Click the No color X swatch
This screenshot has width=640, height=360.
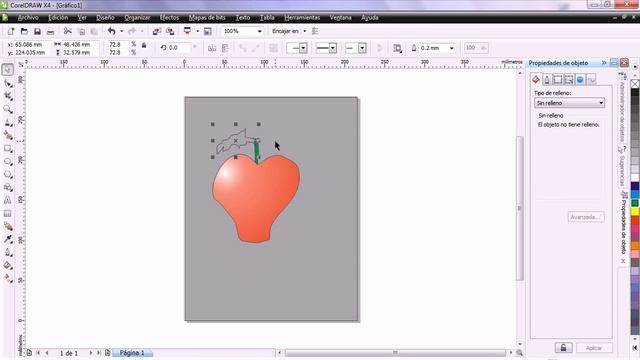point(635,84)
